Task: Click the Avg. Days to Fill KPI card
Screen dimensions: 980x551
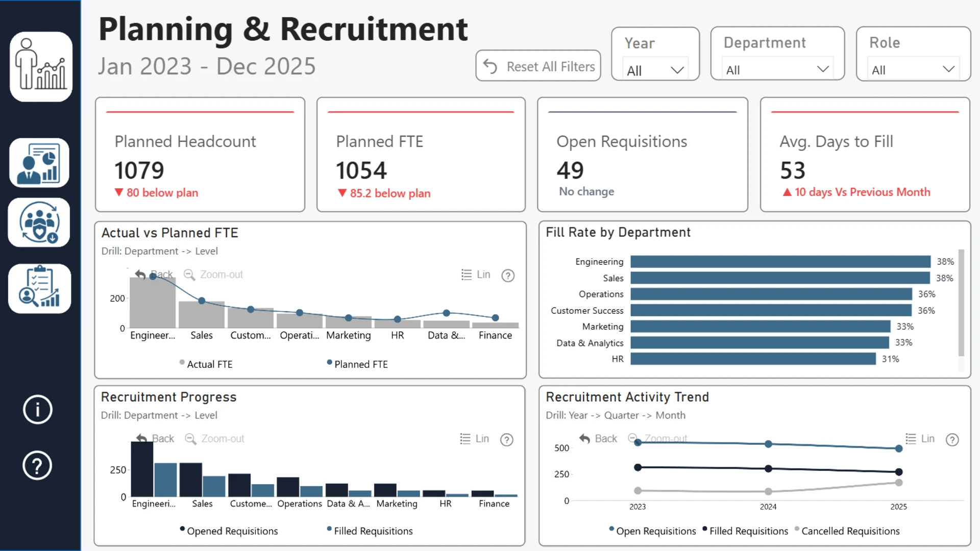Action: [865, 155]
